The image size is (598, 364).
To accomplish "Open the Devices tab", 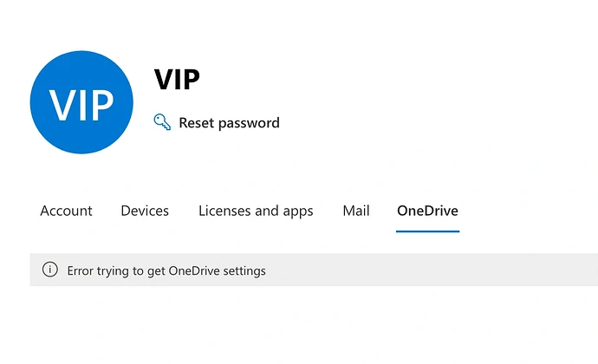I will click(x=145, y=211).
